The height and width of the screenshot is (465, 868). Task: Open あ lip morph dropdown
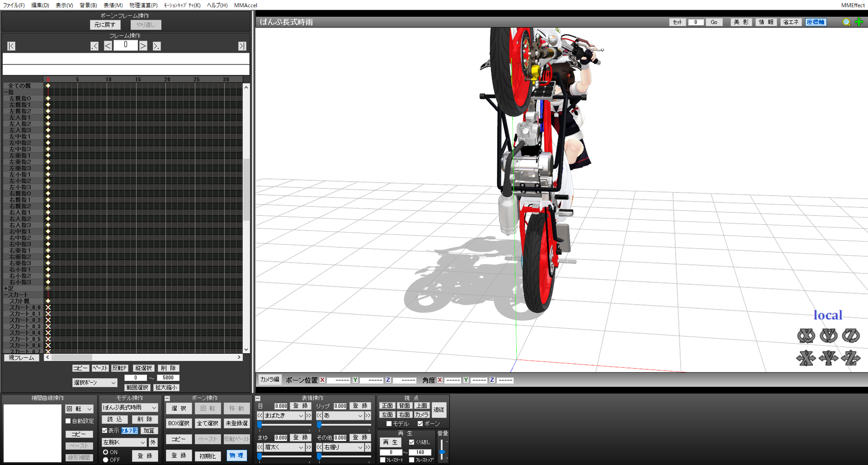[x=343, y=416]
